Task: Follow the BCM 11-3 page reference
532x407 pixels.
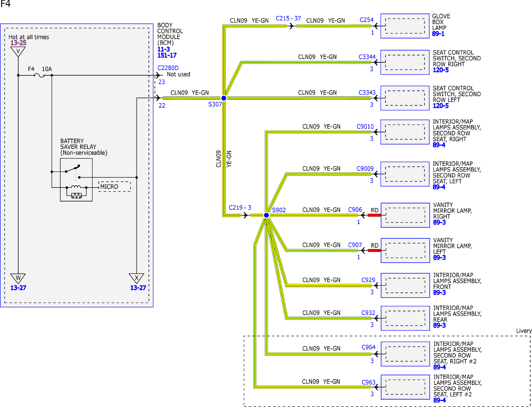Action: (163, 49)
